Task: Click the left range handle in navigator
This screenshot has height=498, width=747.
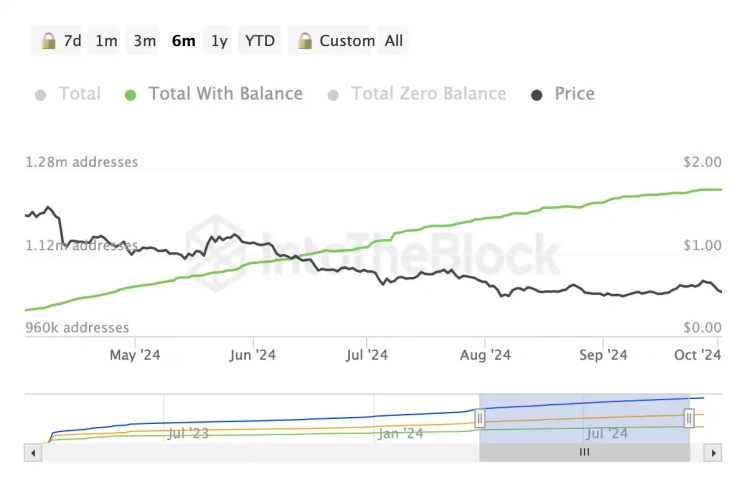Action: tap(480, 418)
